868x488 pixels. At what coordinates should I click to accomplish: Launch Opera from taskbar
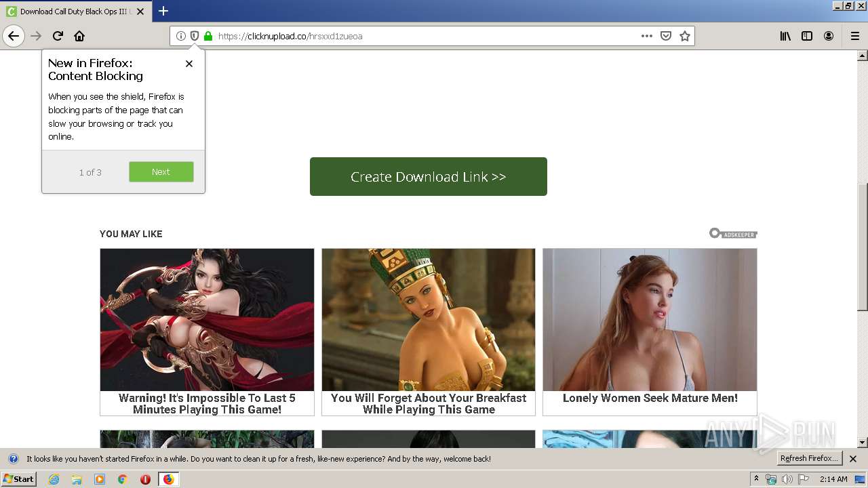click(145, 479)
